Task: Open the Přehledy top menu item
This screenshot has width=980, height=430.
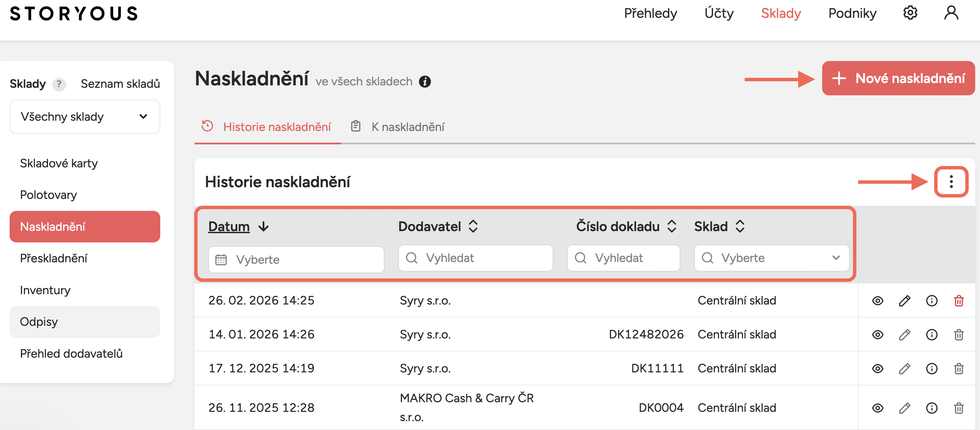Action: pyautogui.click(x=650, y=14)
